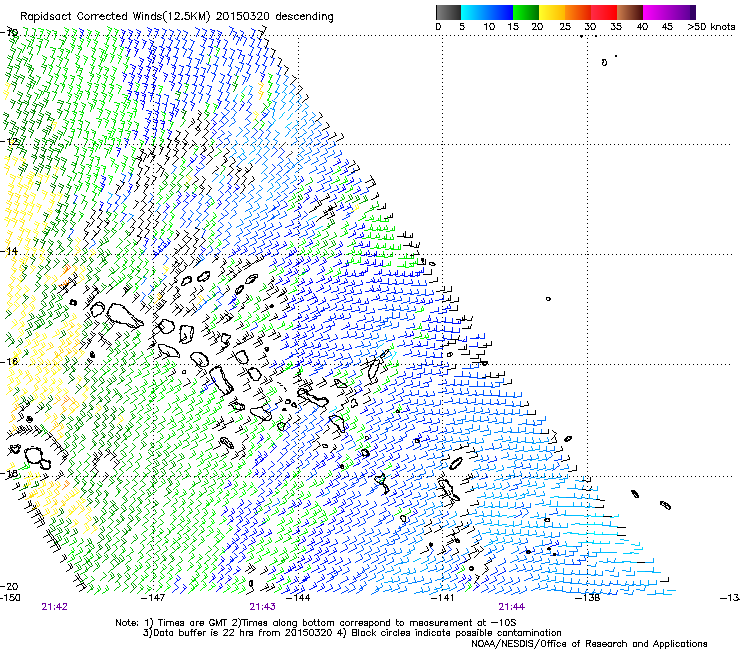
Task: Click the '21:42' time label
Action: [54, 607]
